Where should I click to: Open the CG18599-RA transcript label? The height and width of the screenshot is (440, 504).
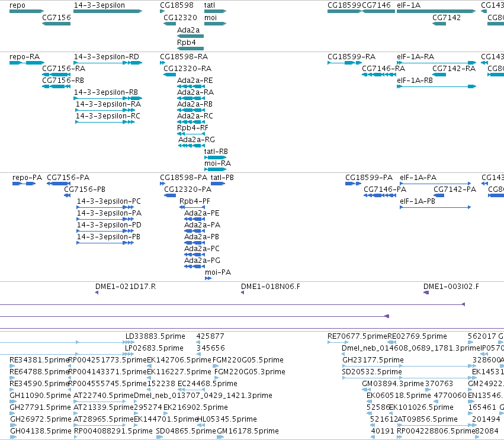(x=351, y=57)
